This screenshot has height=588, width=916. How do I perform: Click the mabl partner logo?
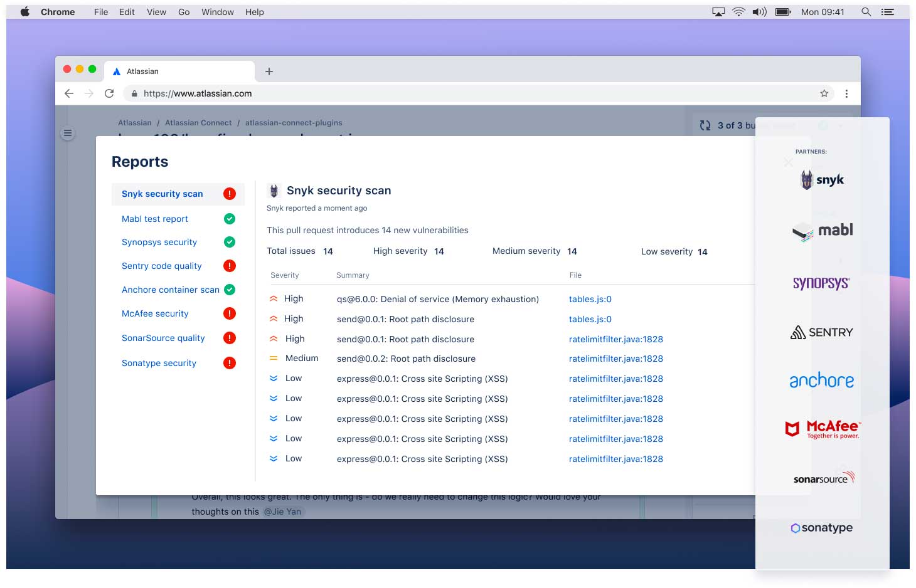(x=823, y=231)
